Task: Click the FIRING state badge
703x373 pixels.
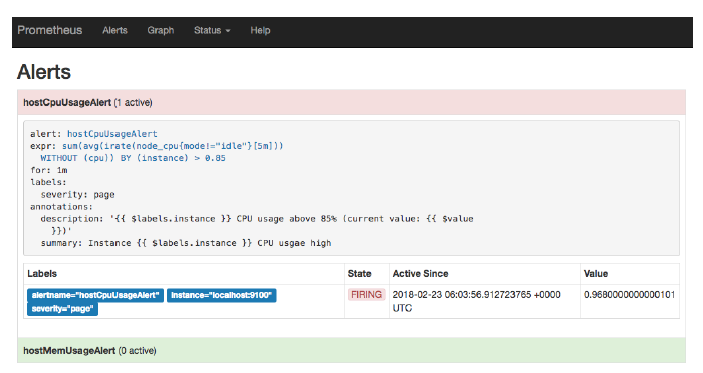Action: tap(366, 295)
